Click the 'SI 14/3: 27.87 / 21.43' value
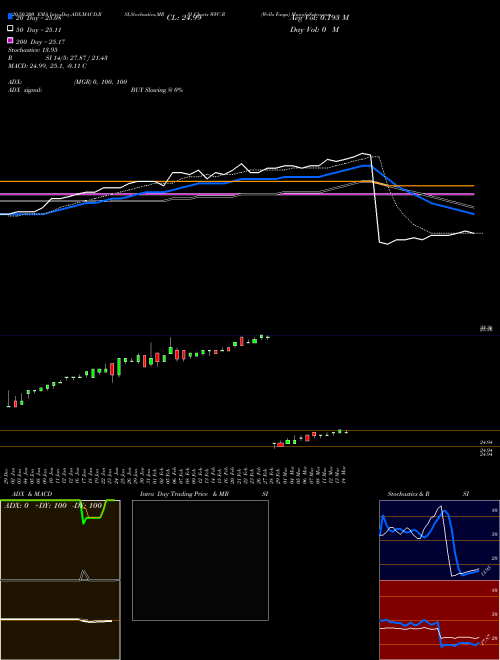Image resolution: width=500 pixels, height=660 pixels. click(77, 58)
